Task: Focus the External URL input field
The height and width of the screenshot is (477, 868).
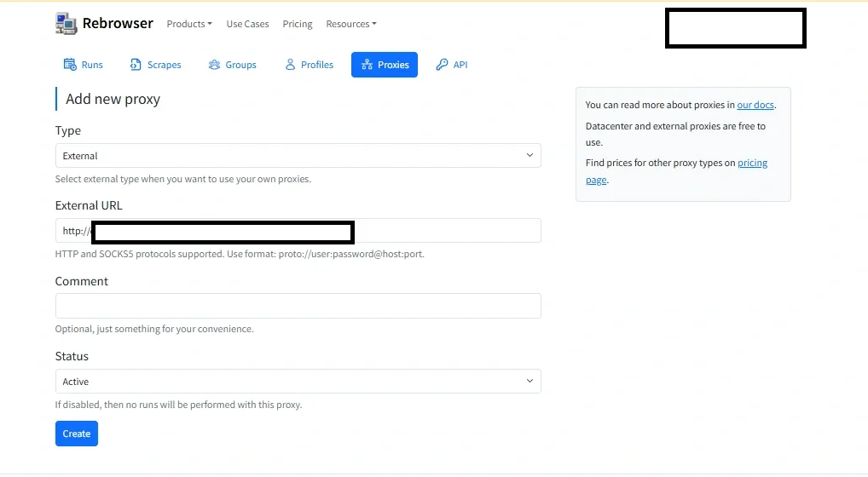Action: pos(298,231)
